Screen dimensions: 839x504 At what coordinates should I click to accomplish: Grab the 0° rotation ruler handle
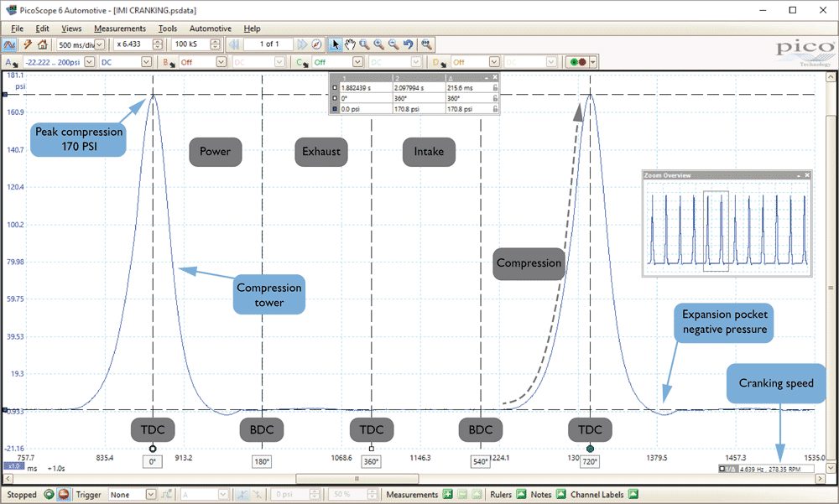(153, 449)
